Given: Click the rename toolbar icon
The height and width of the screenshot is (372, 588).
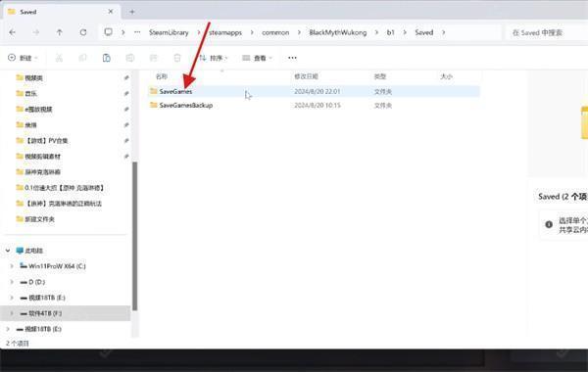Looking at the screenshot, I should tap(129, 58).
